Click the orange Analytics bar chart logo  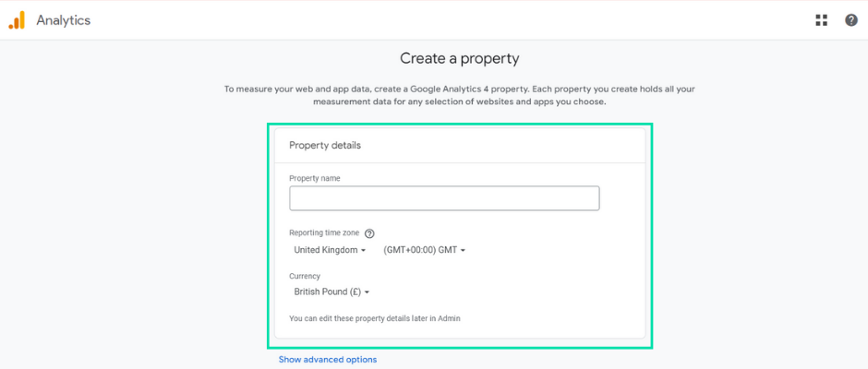point(17,20)
